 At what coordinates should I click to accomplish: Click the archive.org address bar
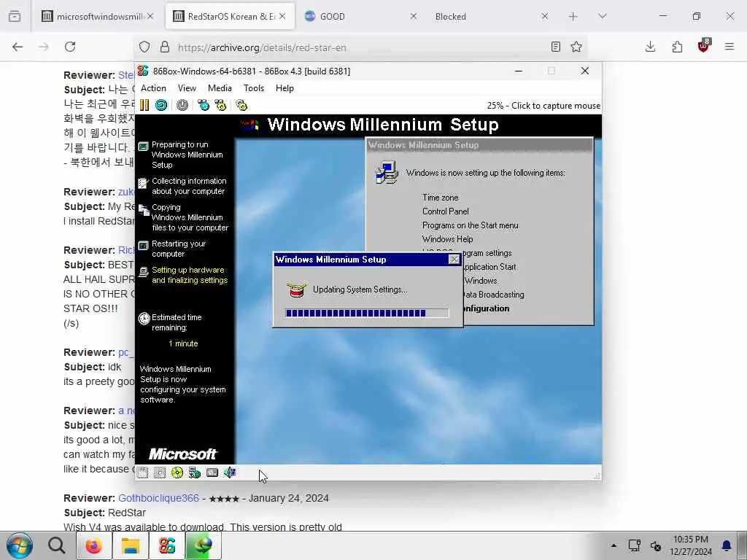pos(360,47)
